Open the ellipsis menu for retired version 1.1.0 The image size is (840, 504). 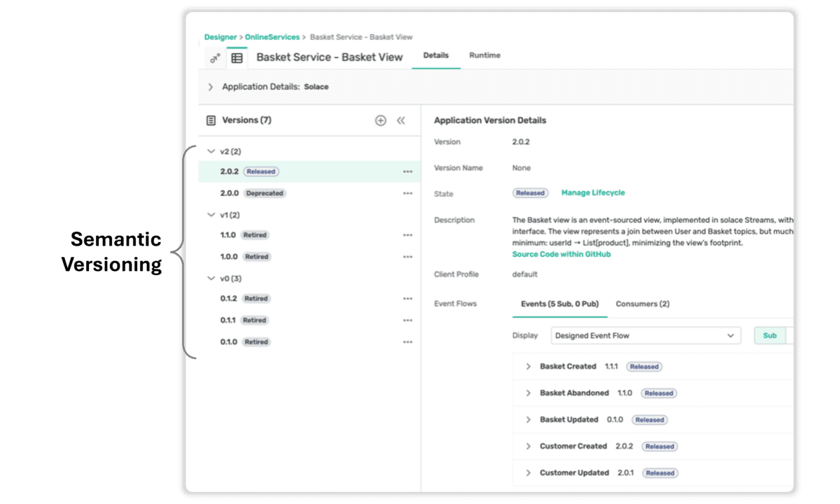[408, 234]
